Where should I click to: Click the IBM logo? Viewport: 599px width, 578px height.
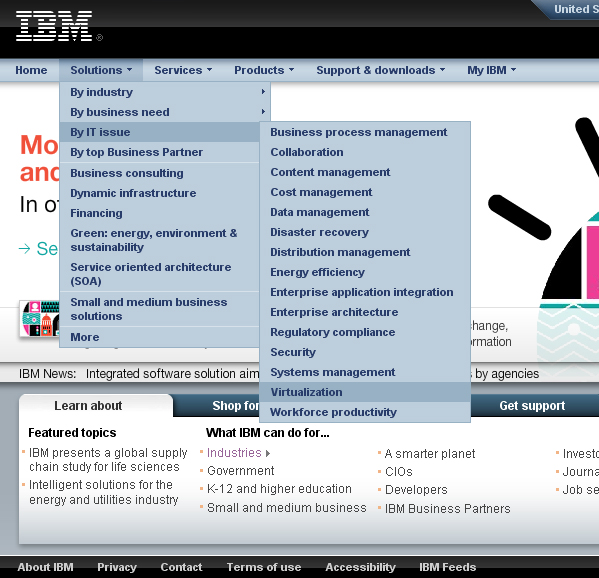click(x=54, y=26)
